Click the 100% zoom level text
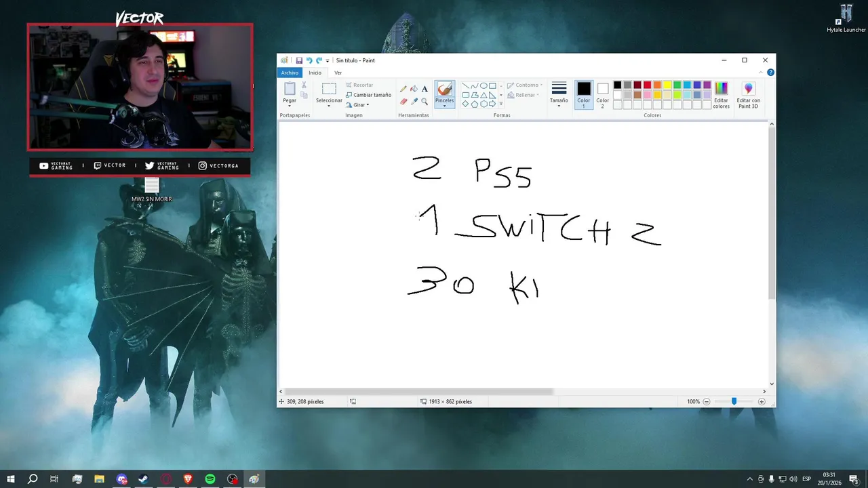This screenshot has height=488, width=868. [x=693, y=402]
